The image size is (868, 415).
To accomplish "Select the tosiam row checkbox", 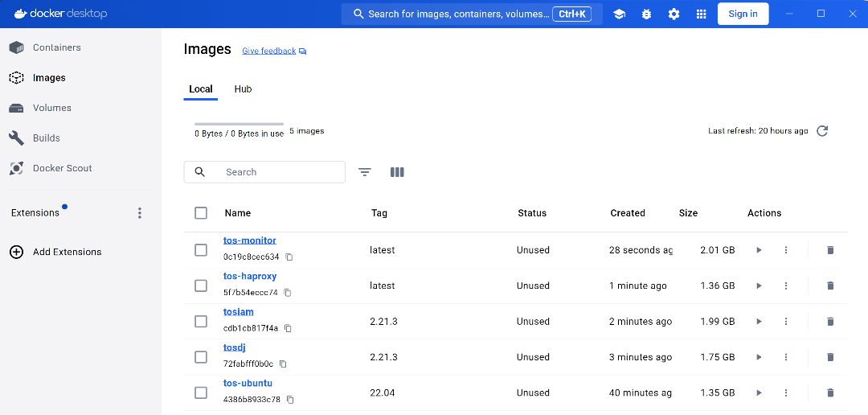I will (x=201, y=322).
